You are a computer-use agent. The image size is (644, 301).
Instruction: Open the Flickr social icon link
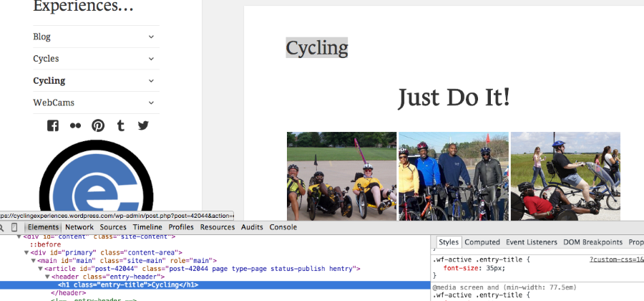click(x=75, y=125)
